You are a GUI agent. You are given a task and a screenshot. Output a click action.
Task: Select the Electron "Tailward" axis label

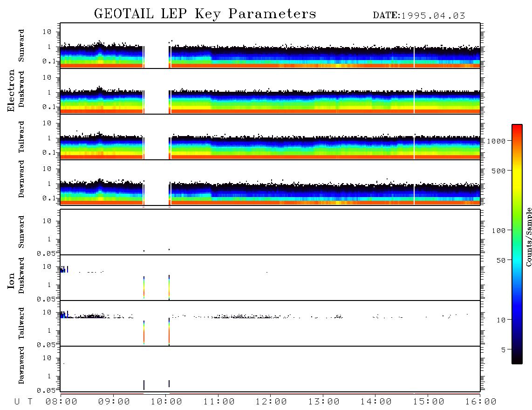click(x=21, y=137)
